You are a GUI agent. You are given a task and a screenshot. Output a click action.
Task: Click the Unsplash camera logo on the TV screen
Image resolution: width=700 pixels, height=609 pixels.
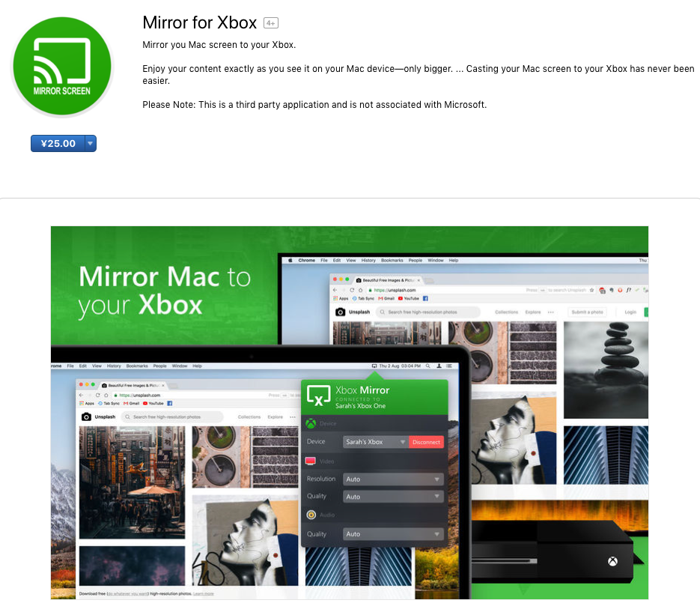(340, 312)
